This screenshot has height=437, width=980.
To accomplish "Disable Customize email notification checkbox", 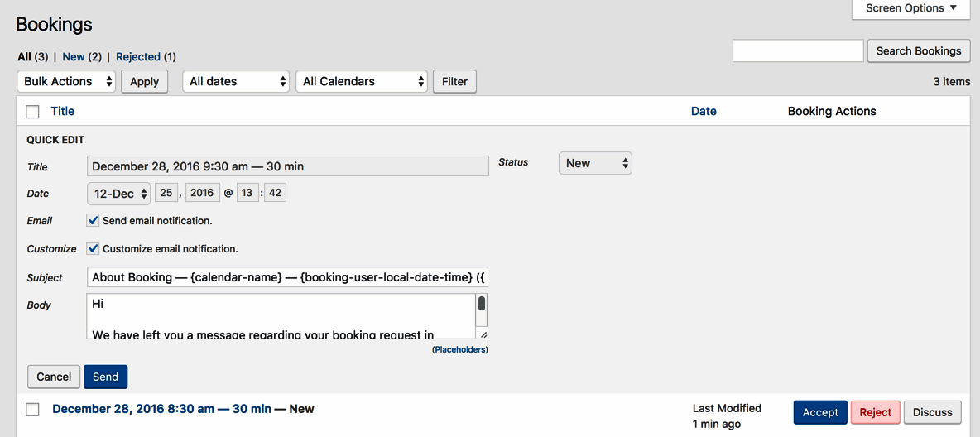I will click(x=94, y=248).
